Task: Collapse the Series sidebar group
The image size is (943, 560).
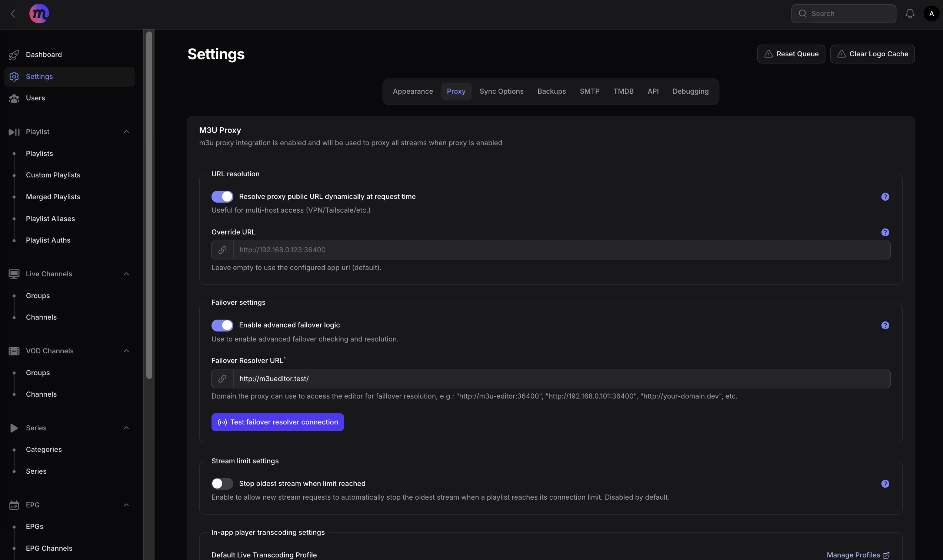Action: 126,428
